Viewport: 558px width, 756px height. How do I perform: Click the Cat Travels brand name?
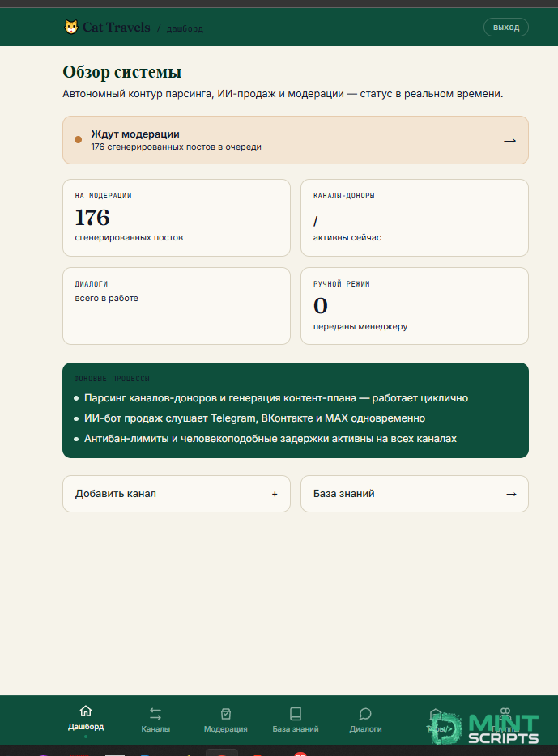pyautogui.click(x=117, y=28)
